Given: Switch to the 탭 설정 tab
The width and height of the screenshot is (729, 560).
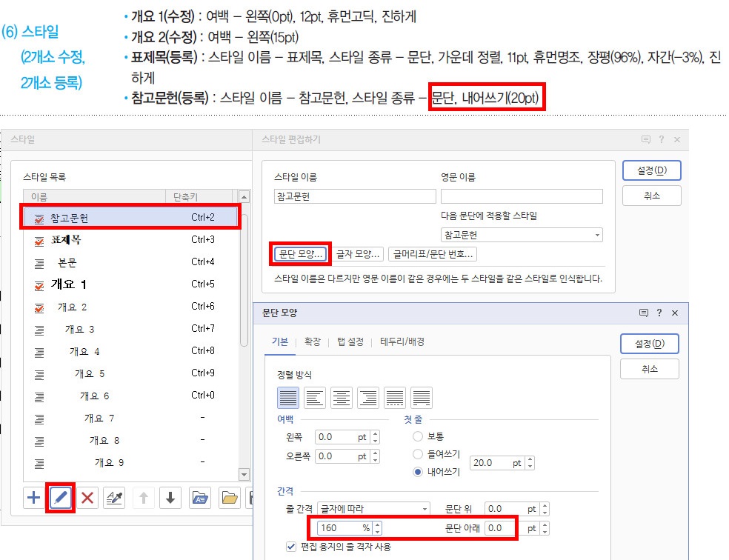Looking at the screenshot, I should tap(350, 341).
